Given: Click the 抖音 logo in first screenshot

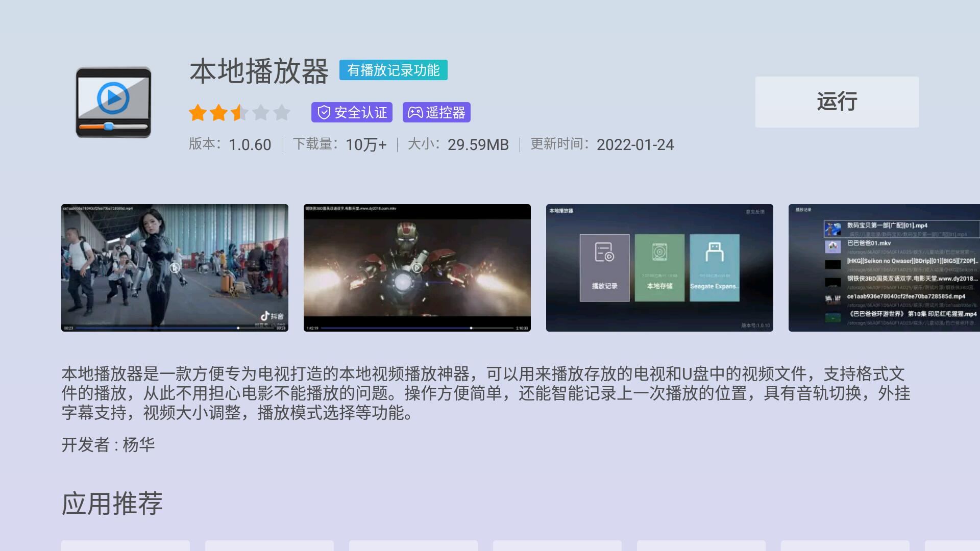Looking at the screenshot, I should (272, 316).
